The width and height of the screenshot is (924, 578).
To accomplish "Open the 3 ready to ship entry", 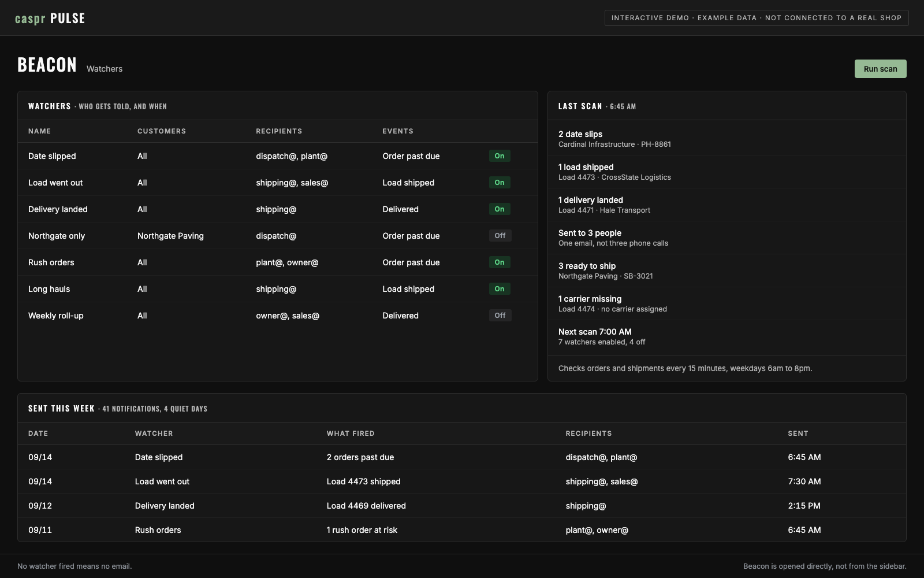I will 727,271.
